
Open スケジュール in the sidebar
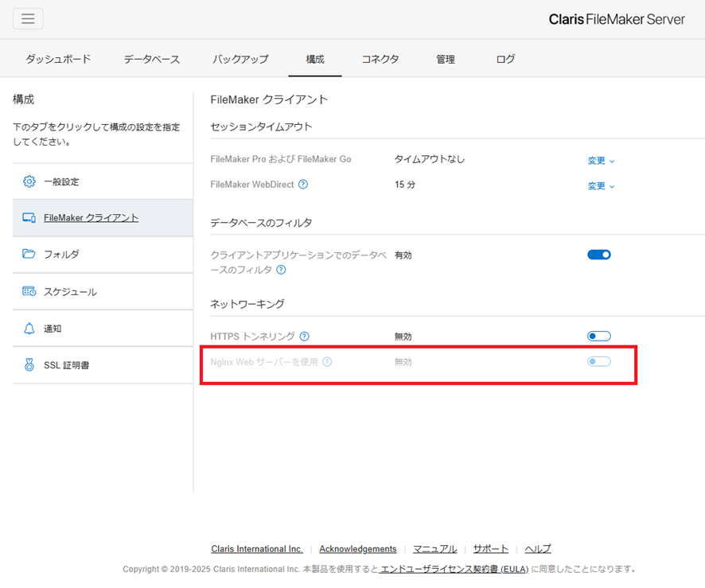coord(103,291)
